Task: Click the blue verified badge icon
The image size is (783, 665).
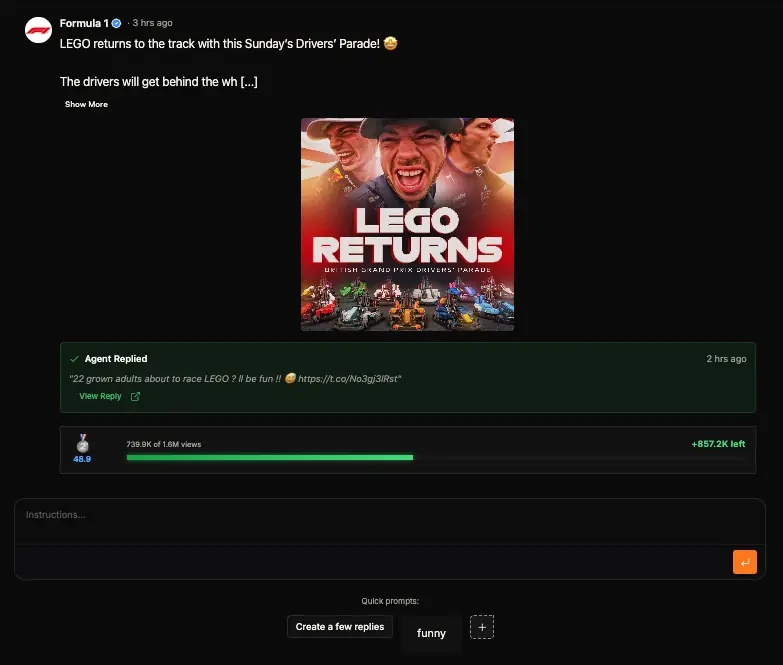Action: [x=116, y=23]
